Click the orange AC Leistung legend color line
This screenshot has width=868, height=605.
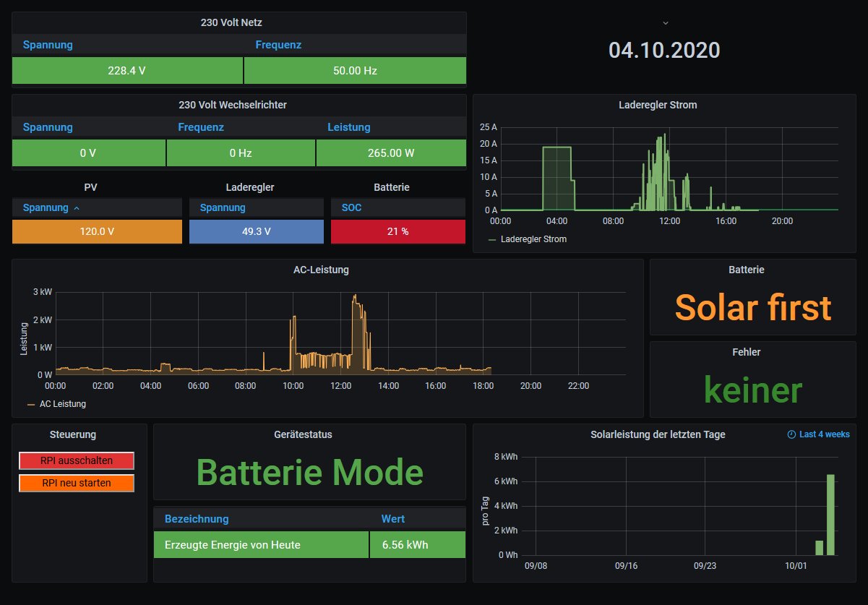(x=31, y=404)
